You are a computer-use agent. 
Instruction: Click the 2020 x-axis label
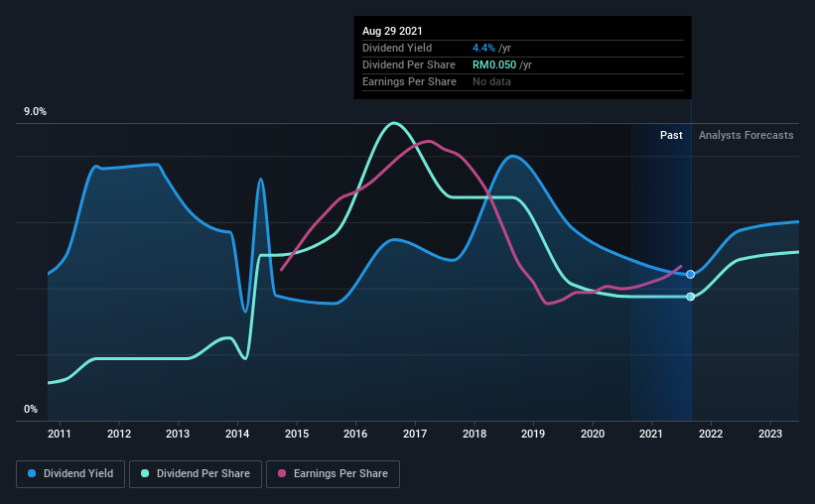click(x=593, y=434)
